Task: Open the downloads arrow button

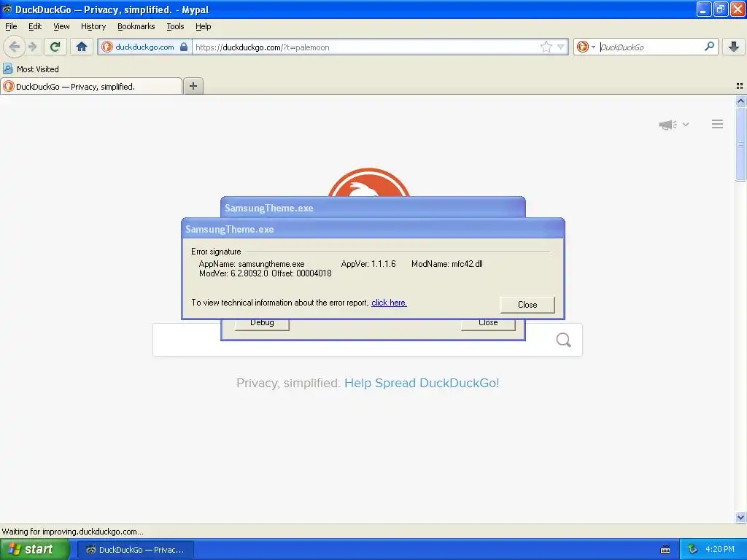Action: 734,46
